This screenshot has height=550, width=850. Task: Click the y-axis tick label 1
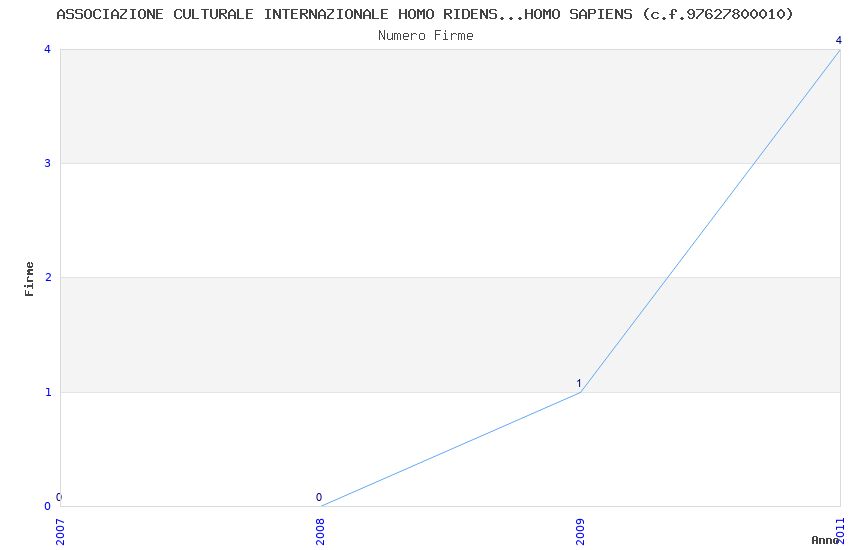click(48, 392)
